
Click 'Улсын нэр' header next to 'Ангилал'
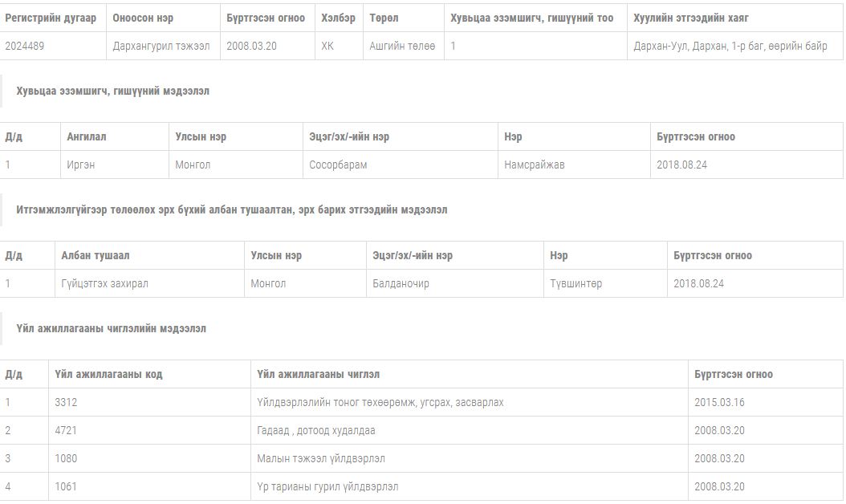click(201, 136)
